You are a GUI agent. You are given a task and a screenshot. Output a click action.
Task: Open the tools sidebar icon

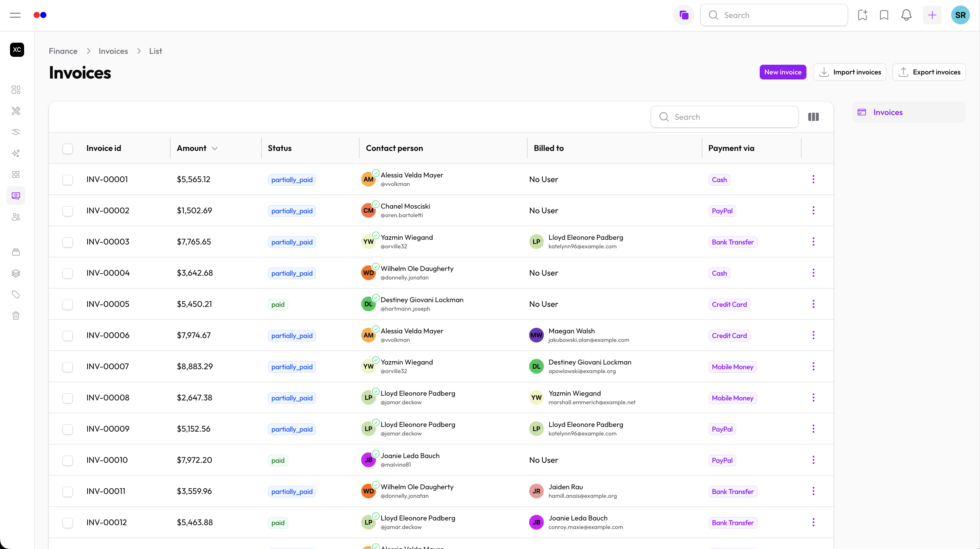point(16,111)
